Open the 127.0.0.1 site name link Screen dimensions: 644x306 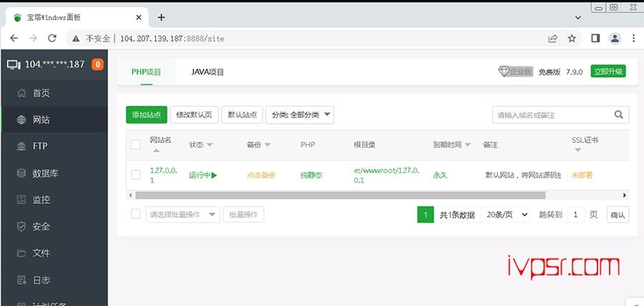tap(163, 175)
